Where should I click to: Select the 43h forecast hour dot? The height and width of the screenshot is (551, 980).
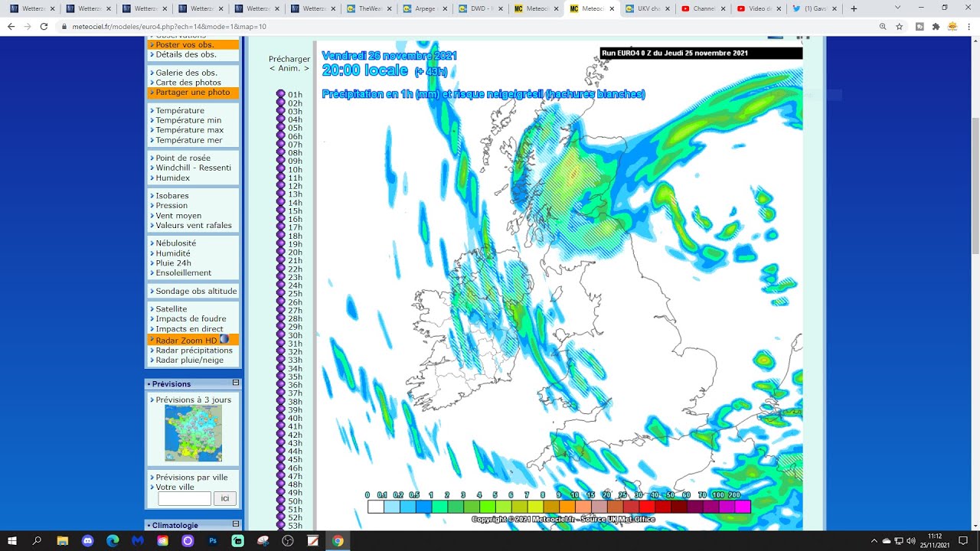pos(280,443)
